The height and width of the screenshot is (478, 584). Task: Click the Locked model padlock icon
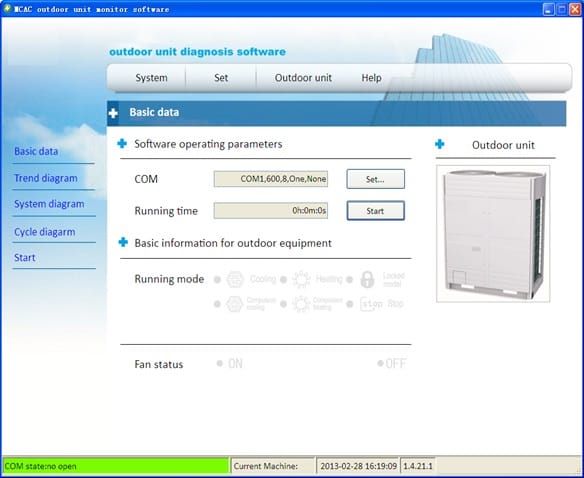tap(367, 279)
